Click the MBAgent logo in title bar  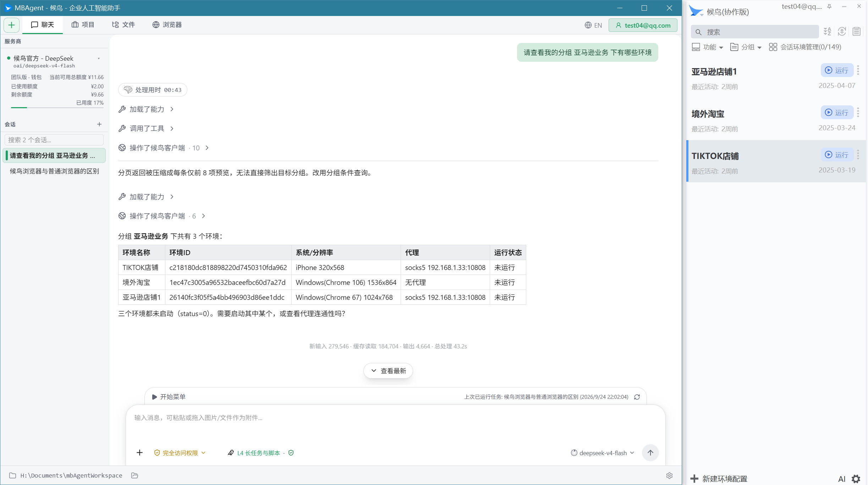[x=8, y=8]
